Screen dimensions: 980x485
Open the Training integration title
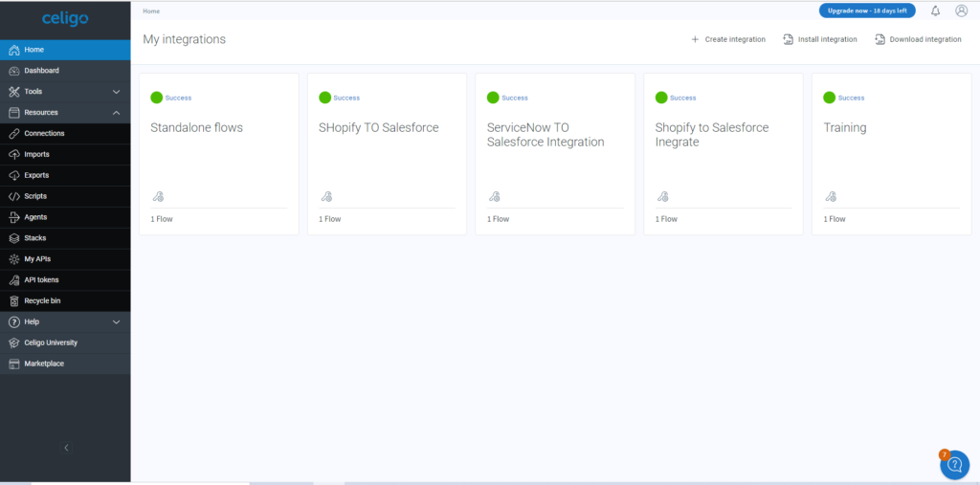[845, 127]
